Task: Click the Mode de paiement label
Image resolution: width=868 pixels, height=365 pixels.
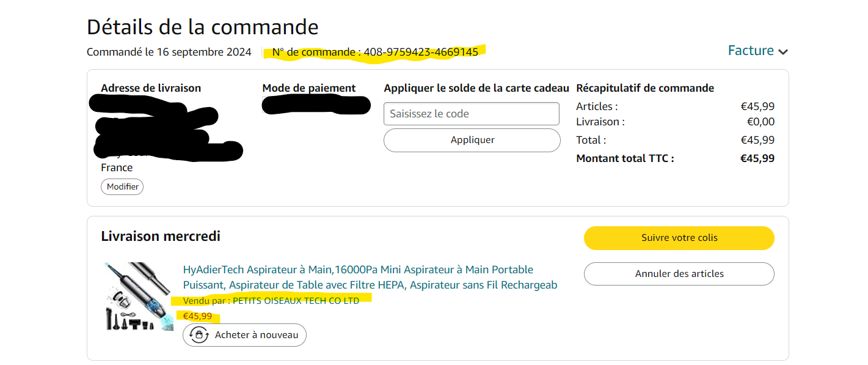Action: tap(308, 88)
